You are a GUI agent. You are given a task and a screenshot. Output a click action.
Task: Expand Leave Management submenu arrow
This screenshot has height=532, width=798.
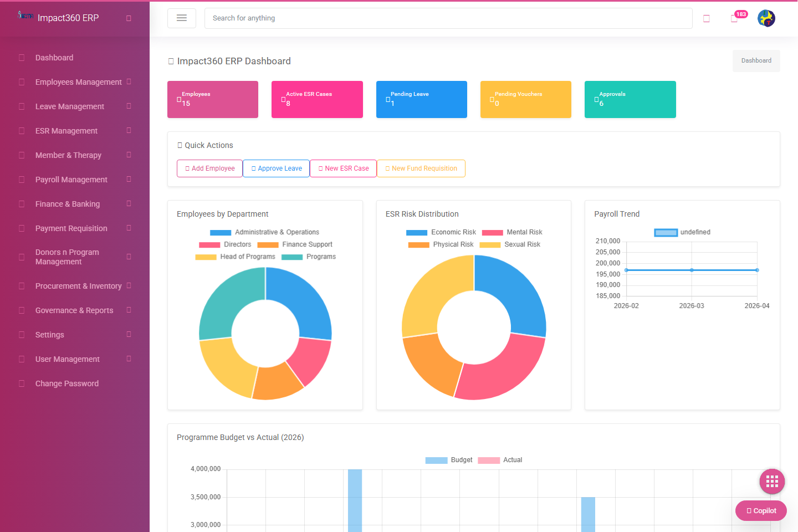[129, 106]
